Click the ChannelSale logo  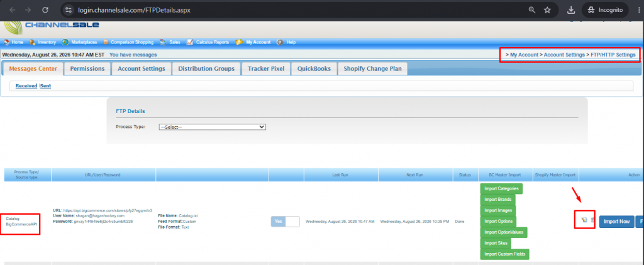pos(52,27)
